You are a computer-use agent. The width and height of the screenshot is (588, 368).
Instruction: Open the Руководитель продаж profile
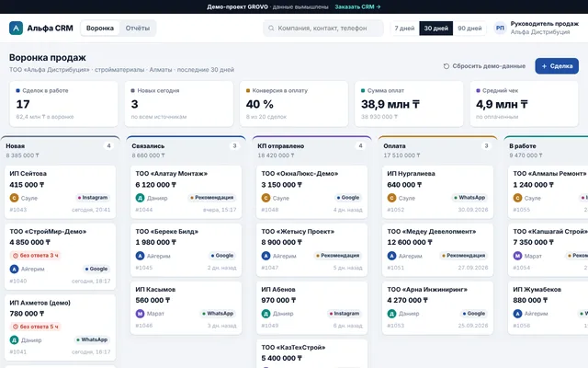537,29
